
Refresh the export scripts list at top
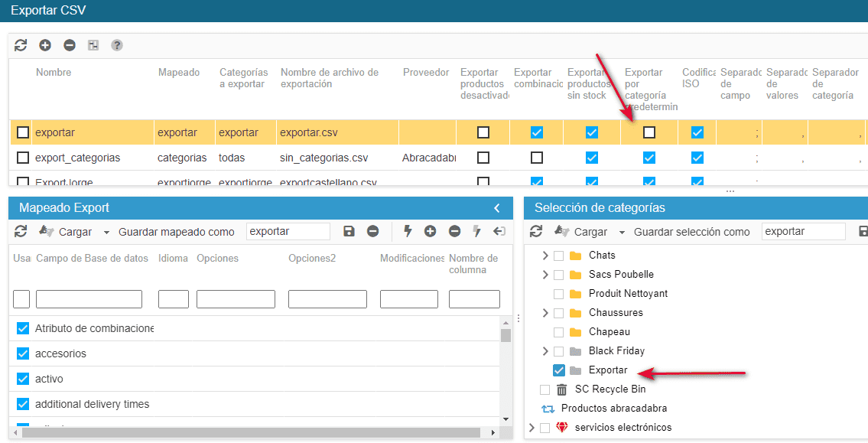pos(21,45)
